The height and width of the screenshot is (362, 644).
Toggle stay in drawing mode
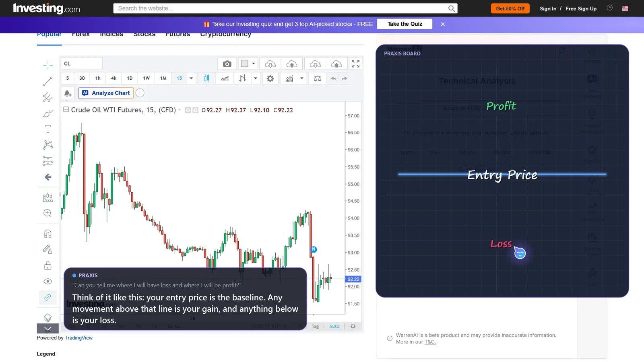tap(47, 250)
